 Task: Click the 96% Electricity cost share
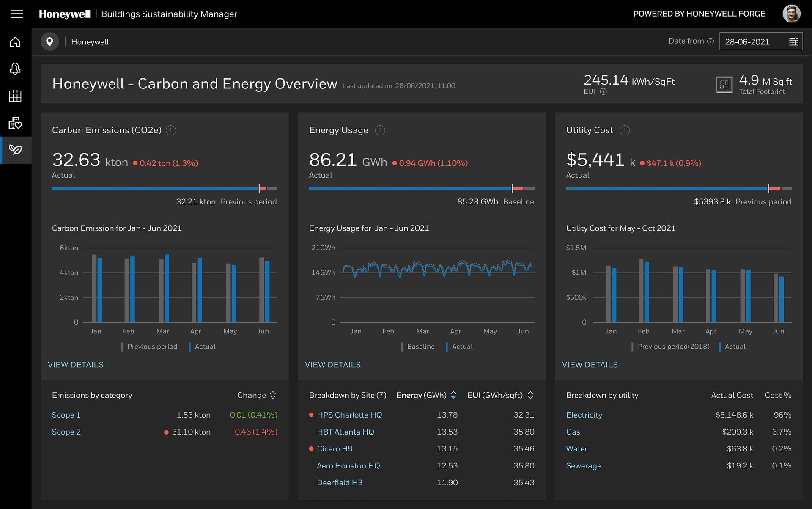[782, 415]
